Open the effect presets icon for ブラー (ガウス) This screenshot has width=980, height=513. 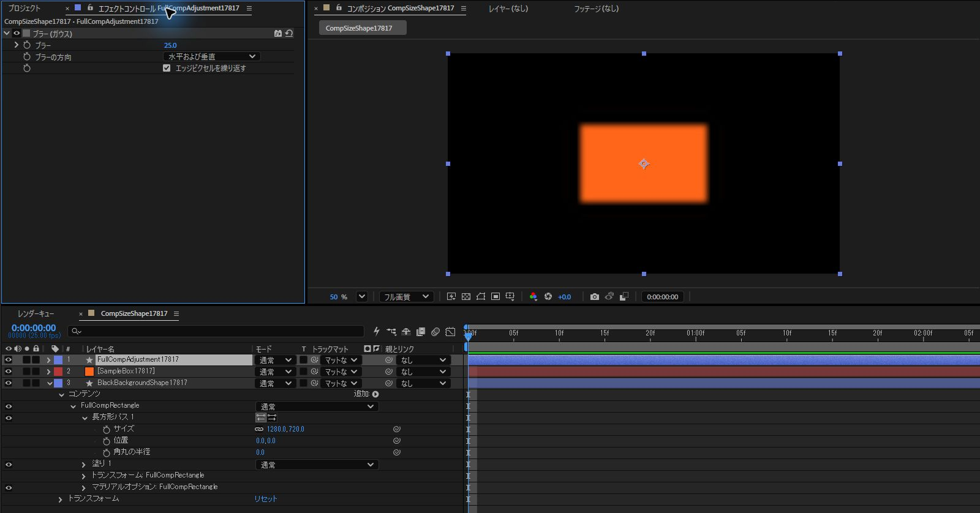pos(278,33)
